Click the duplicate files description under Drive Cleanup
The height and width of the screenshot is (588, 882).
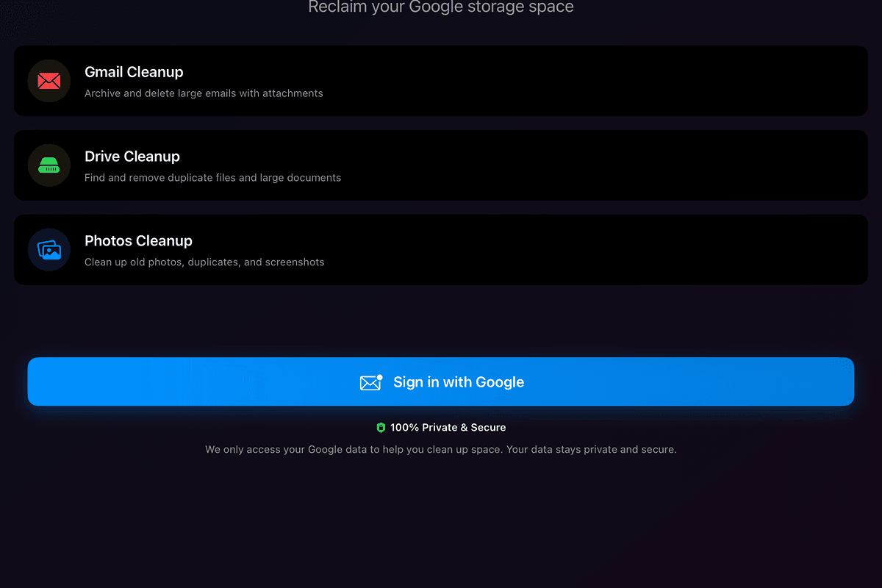(x=212, y=178)
